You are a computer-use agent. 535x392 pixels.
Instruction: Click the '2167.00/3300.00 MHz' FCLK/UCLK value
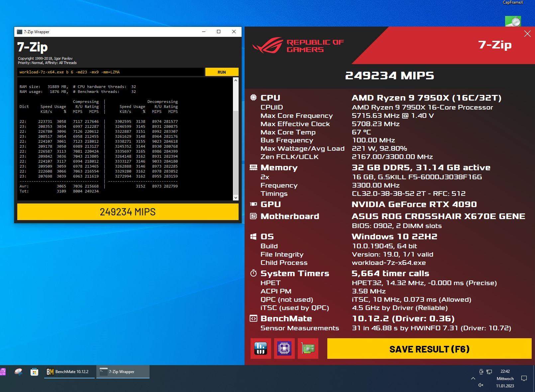point(392,157)
